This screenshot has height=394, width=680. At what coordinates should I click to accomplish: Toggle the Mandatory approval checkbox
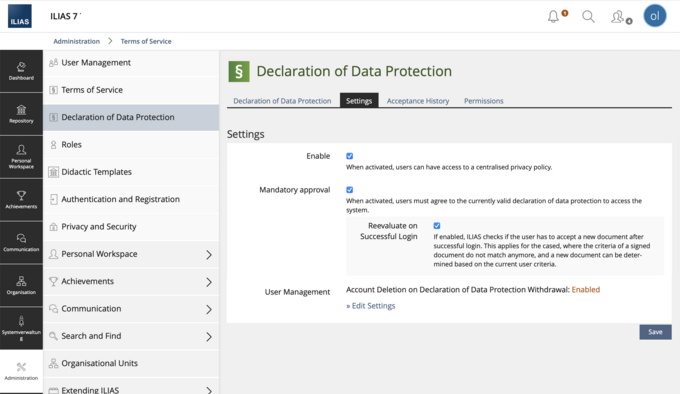(x=350, y=190)
